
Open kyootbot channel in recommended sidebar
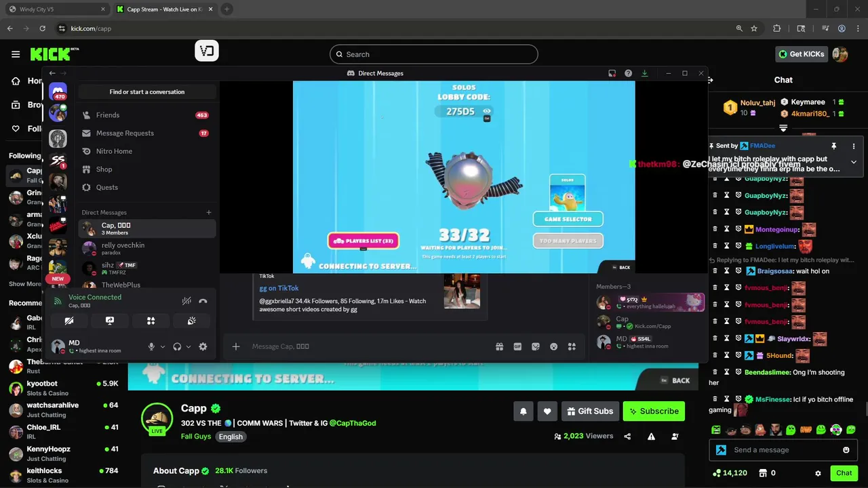tap(63, 388)
